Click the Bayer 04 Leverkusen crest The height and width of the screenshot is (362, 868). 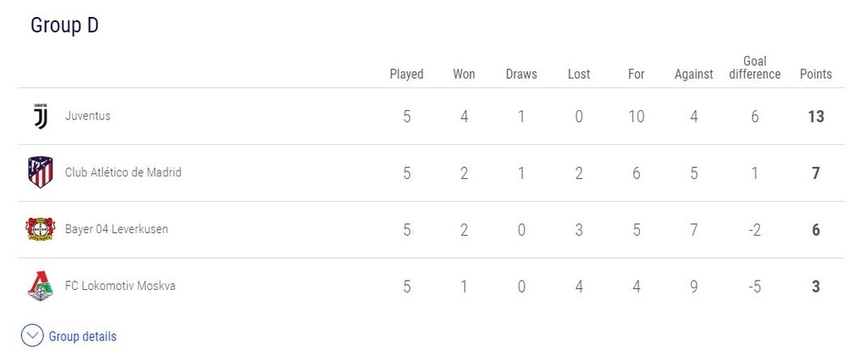click(x=40, y=229)
